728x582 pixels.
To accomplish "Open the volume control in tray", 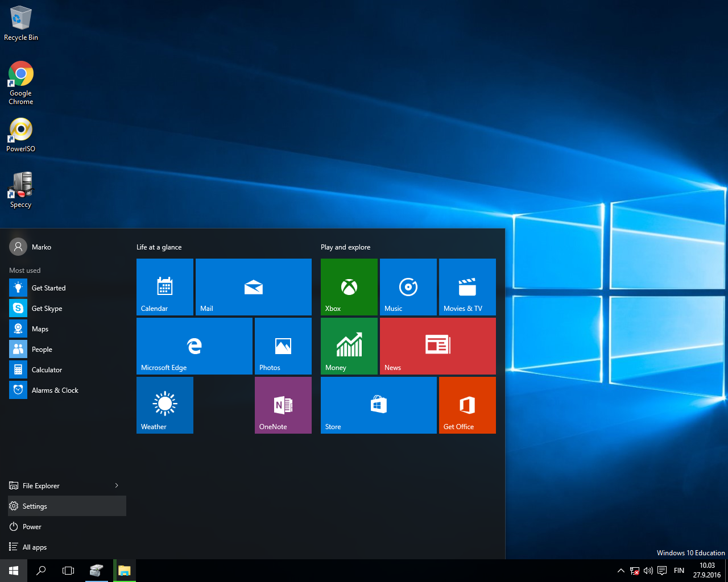I will coord(648,571).
